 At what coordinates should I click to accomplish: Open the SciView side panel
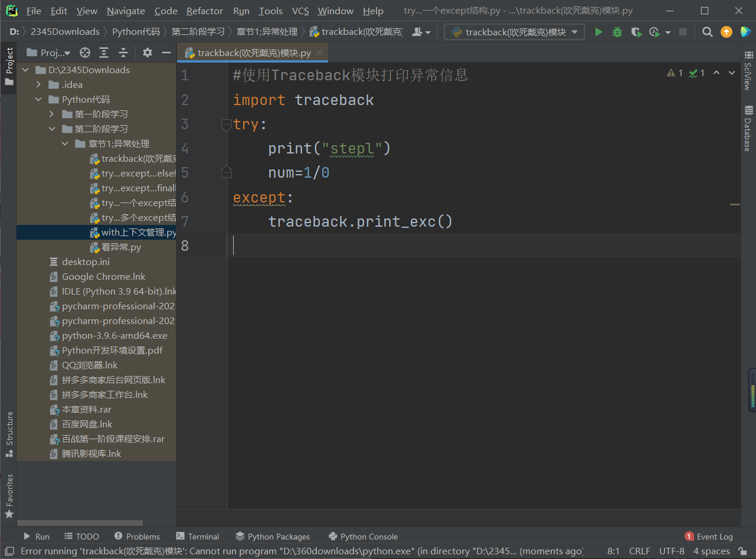tap(748, 71)
